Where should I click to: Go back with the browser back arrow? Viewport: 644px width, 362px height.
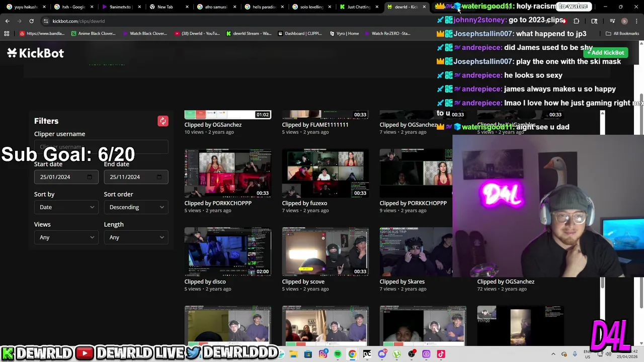7,21
